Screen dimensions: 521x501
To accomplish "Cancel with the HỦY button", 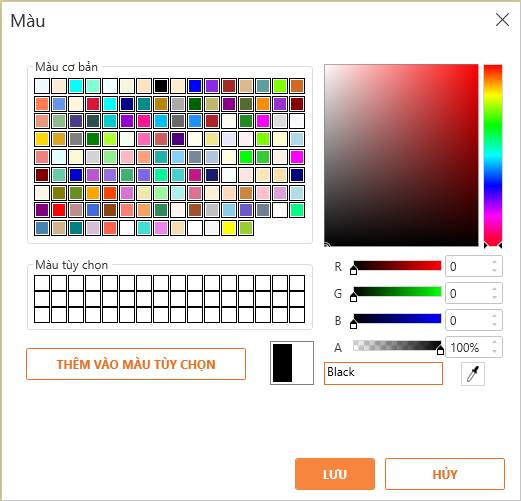I will click(x=445, y=474).
